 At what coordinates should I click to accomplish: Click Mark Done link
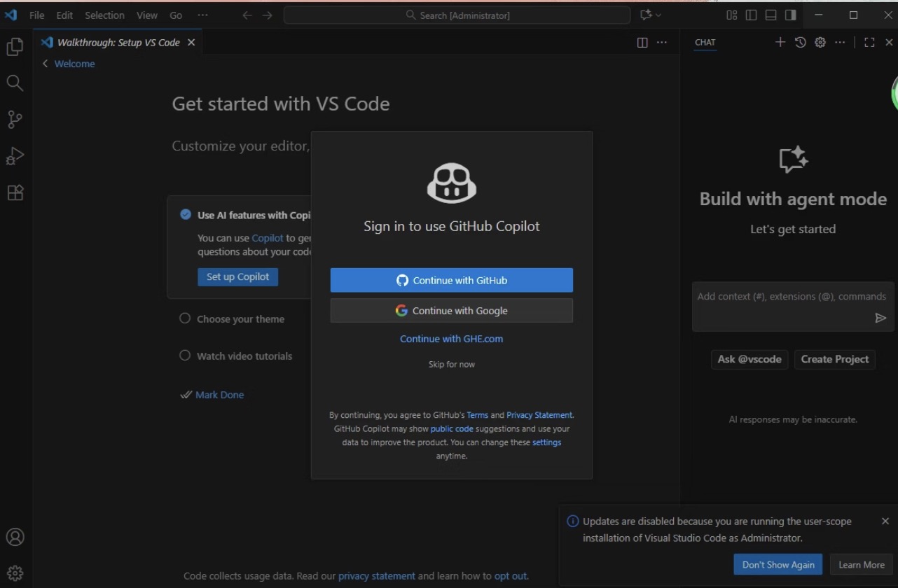(219, 395)
